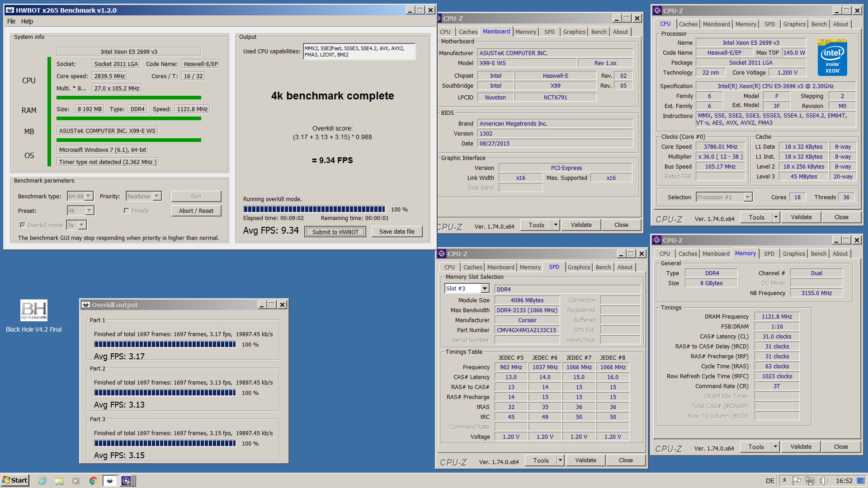Click the Part 3 progress bar

165,443
